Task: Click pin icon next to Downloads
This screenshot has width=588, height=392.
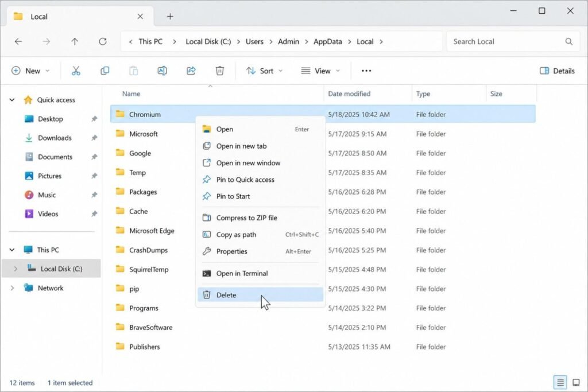Action: pyautogui.click(x=94, y=138)
